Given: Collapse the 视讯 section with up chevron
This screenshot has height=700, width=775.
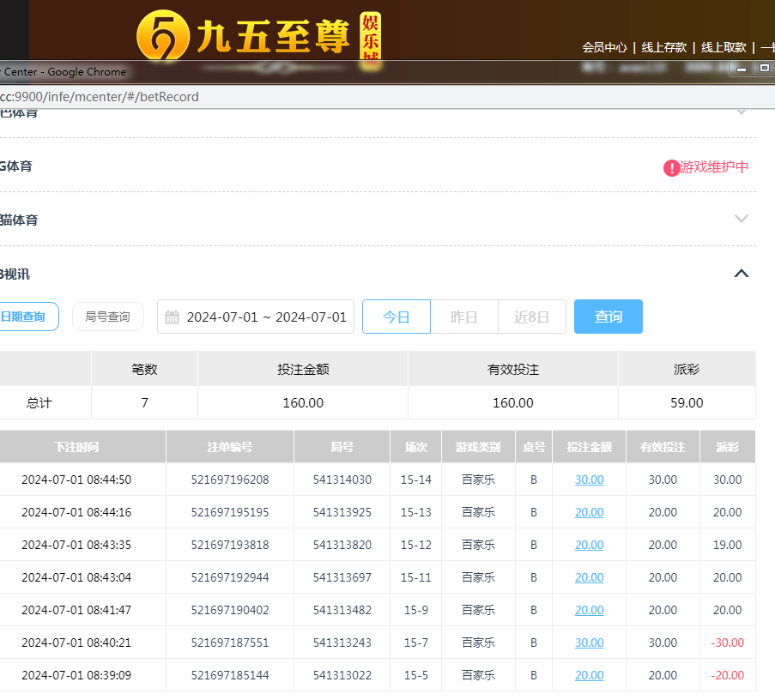Looking at the screenshot, I should point(742,274).
